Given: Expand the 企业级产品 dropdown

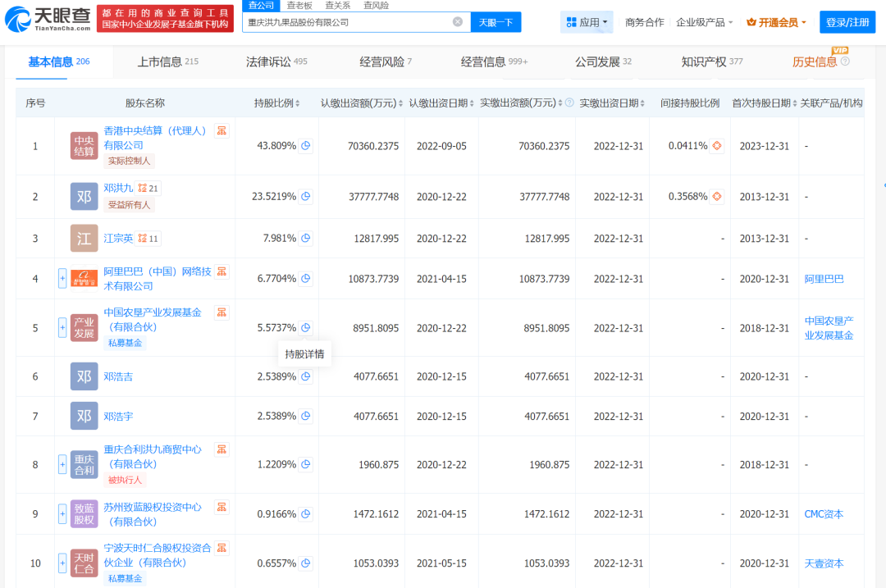Looking at the screenshot, I should click(x=705, y=22).
